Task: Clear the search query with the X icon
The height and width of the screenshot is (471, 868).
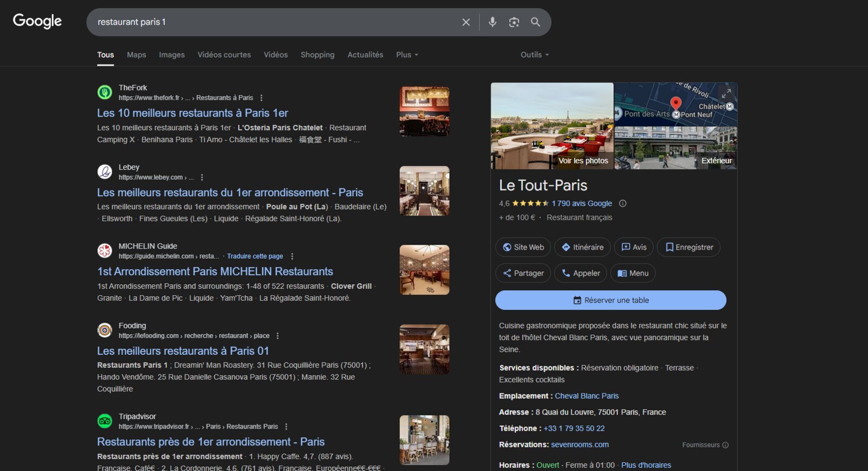Action: coord(466,22)
